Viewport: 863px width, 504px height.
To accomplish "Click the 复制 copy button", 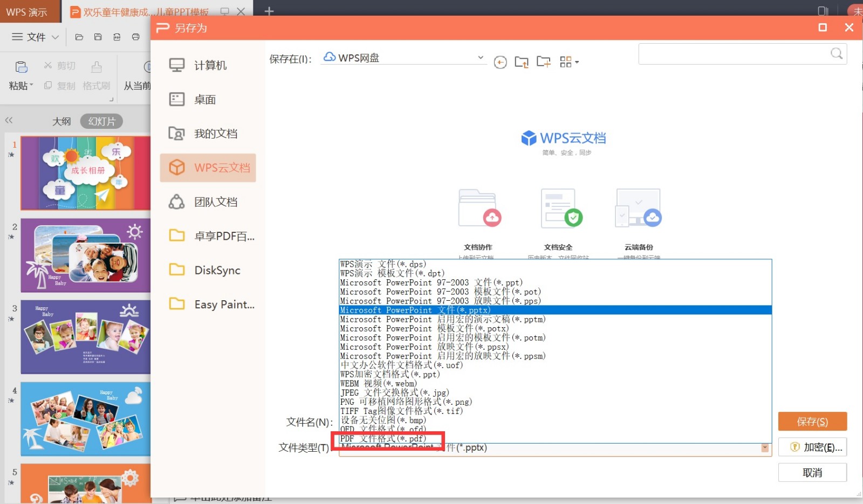I will point(60,86).
